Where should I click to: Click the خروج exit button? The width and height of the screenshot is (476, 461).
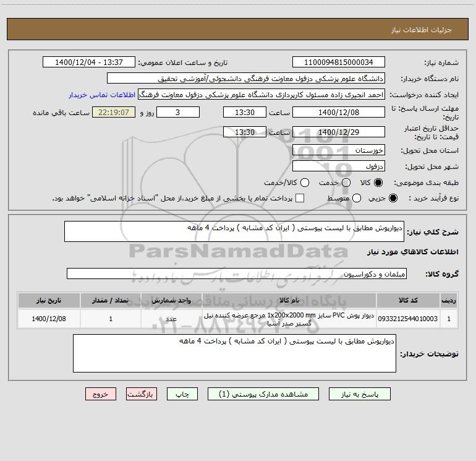tap(101, 394)
